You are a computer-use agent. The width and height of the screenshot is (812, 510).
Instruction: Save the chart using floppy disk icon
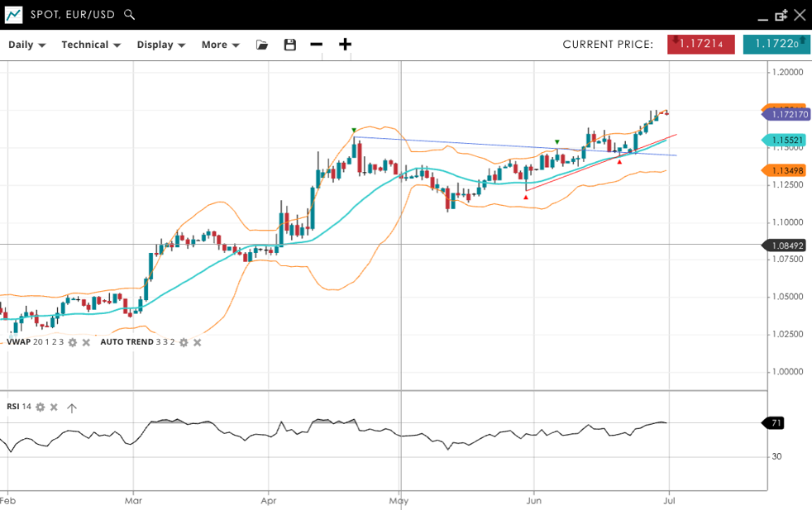(x=289, y=45)
